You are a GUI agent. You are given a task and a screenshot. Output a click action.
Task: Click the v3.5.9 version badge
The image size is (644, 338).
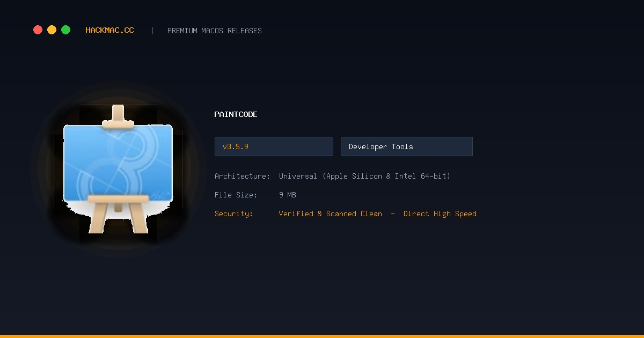[x=274, y=146]
